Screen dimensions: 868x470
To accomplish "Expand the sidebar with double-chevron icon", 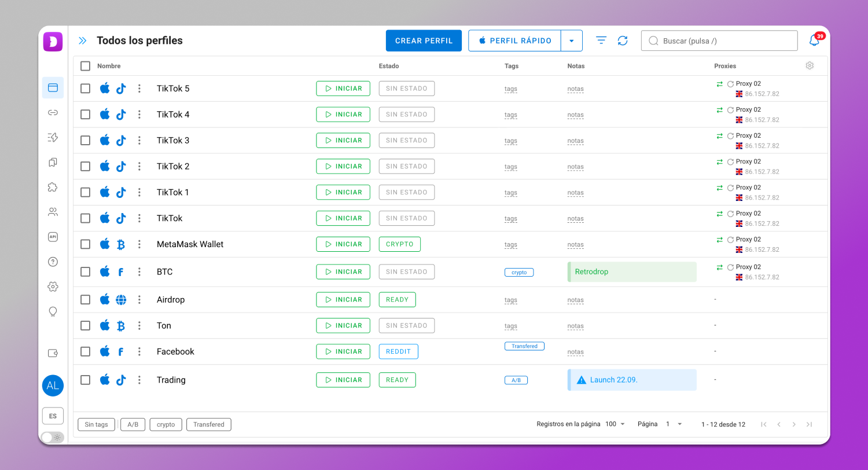I will [83, 41].
